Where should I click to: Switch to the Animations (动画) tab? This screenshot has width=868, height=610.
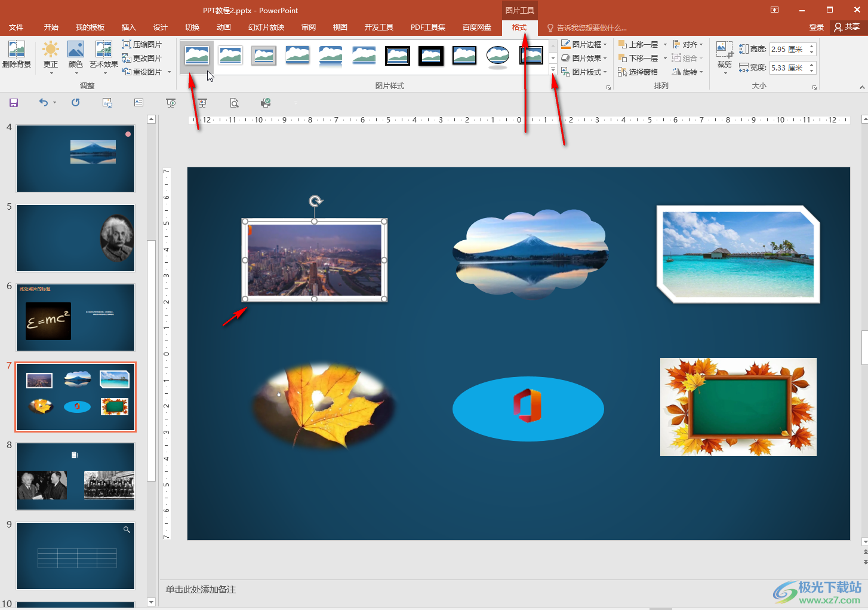(x=223, y=27)
